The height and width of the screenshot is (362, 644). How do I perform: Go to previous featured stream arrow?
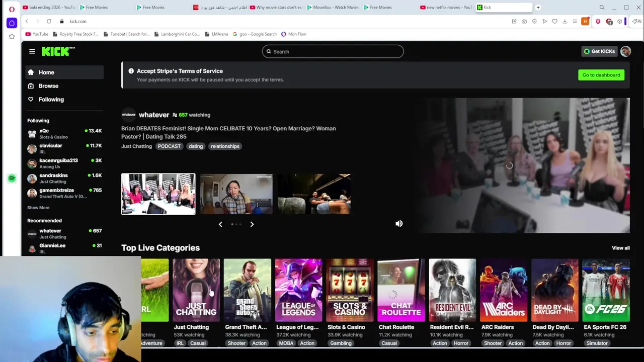220,224
